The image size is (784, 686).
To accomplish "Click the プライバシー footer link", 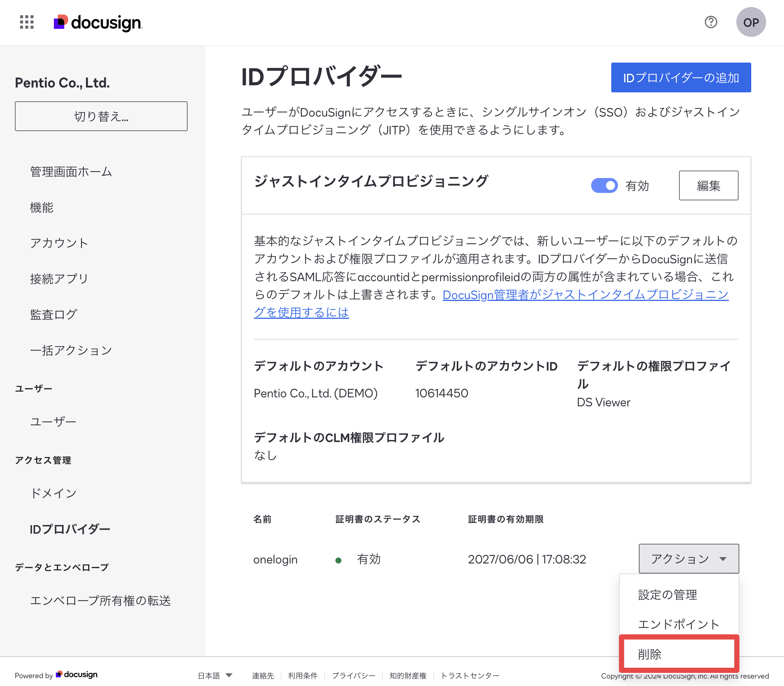I will 354,676.
